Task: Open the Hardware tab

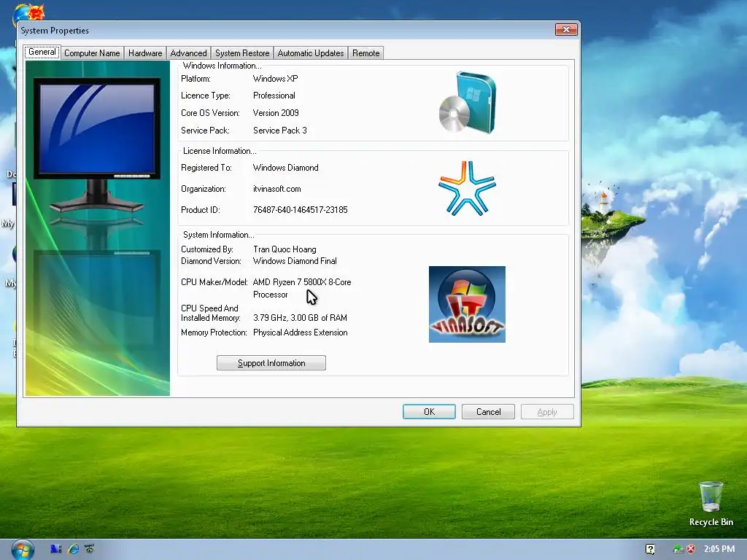Action: click(x=145, y=52)
